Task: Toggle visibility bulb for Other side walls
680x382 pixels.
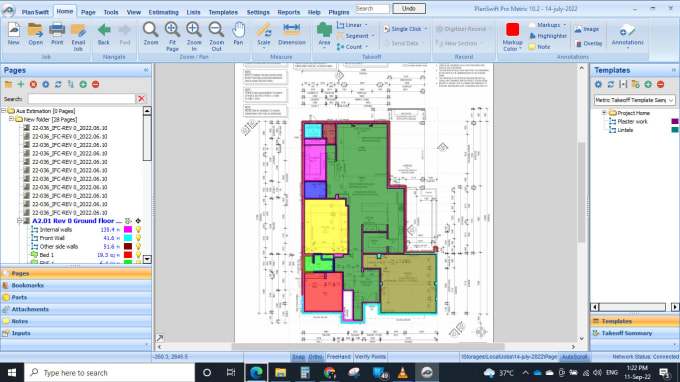Action: click(138, 246)
